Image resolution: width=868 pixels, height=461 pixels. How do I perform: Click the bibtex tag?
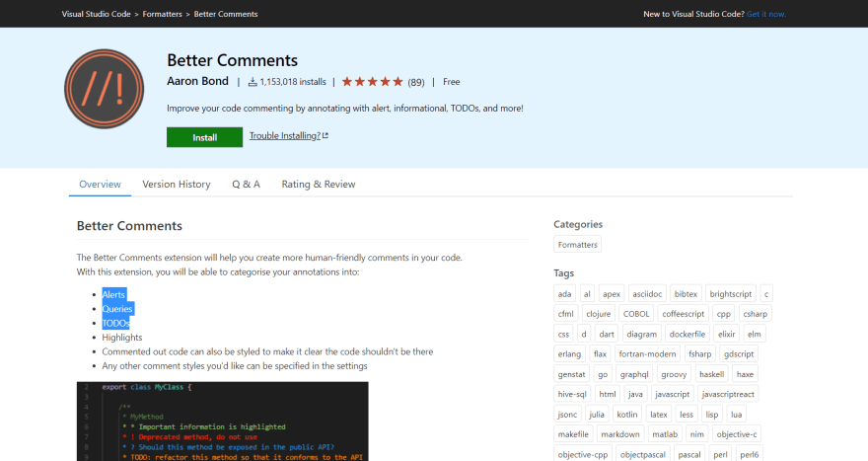pyautogui.click(x=686, y=293)
